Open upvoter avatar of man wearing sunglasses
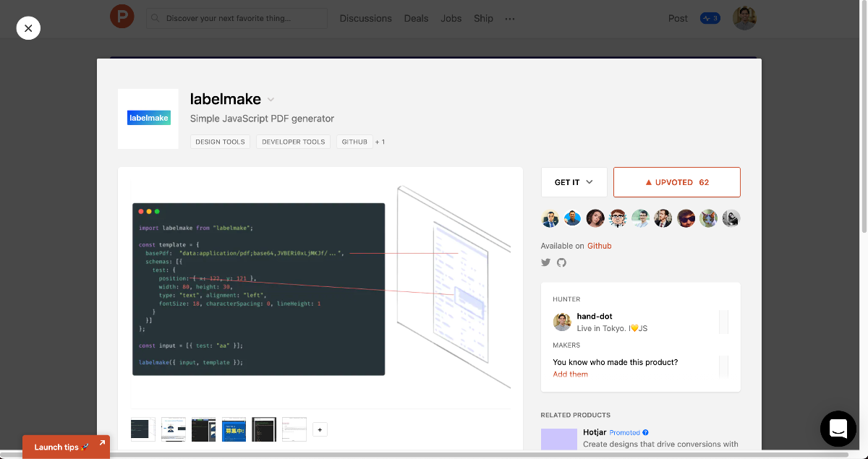868x459 pixels. [686, 218]
